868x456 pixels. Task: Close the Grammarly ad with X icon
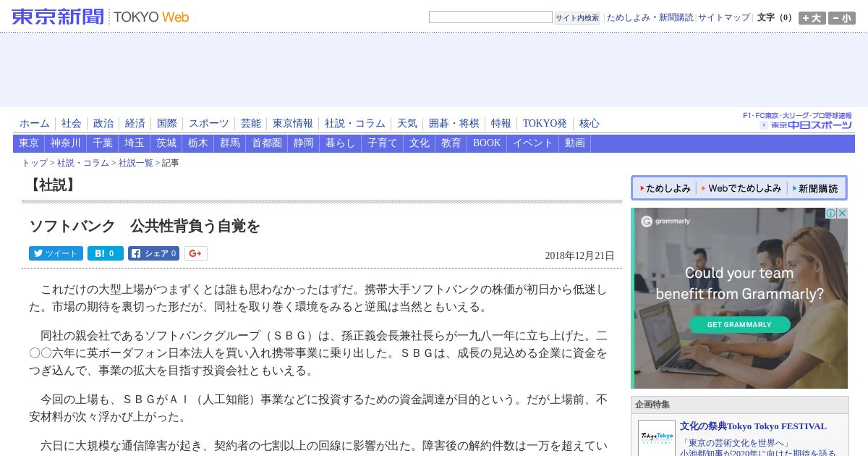842,214
